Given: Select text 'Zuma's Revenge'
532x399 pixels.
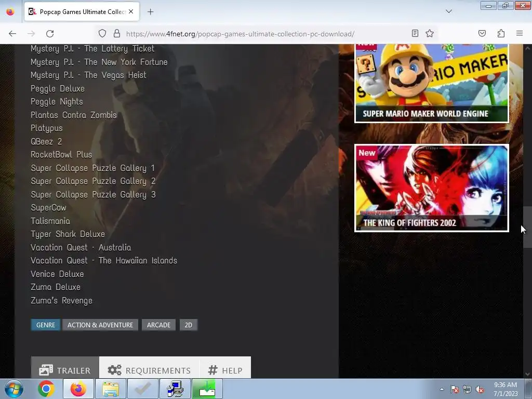Looking at the screenshot, I should (61, 301).
